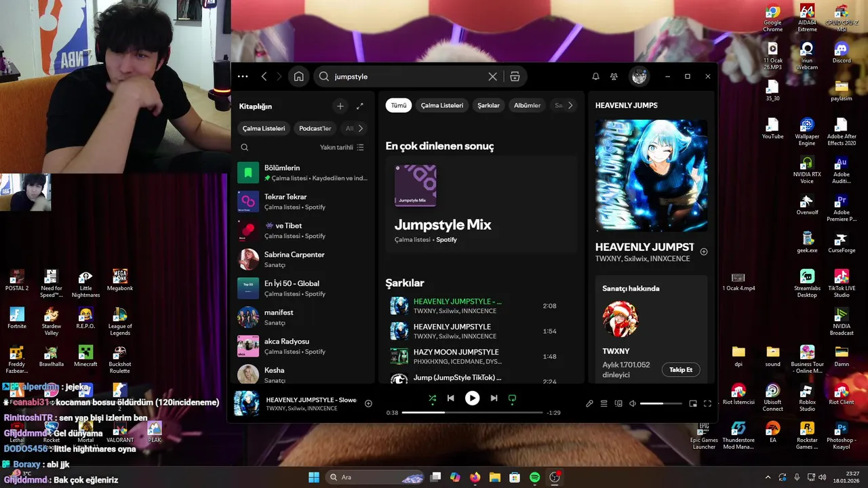Open Yakın tarihli sort dropdown
868x488 pixels.
pos(342,147)
